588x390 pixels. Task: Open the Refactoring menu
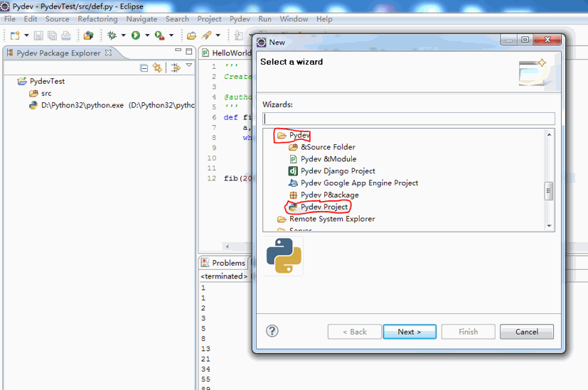97,19
